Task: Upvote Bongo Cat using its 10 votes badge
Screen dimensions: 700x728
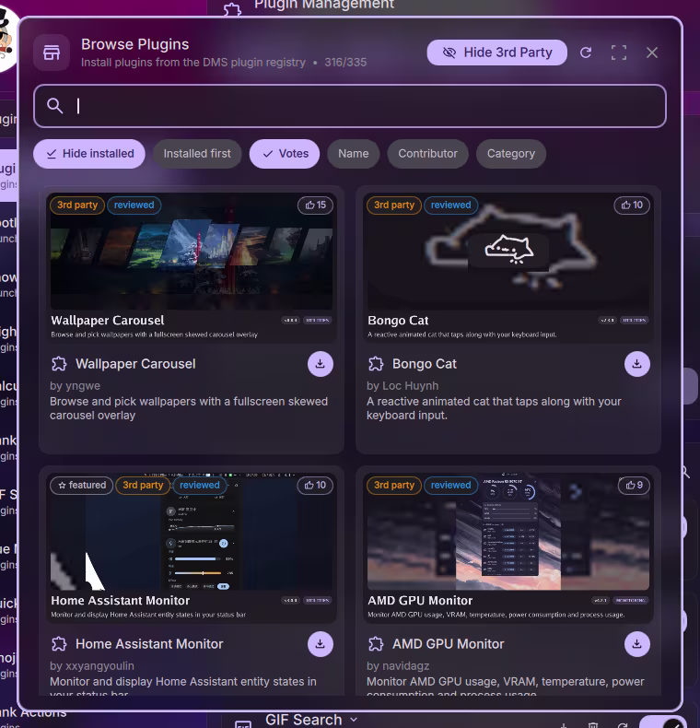Action: [x=632, y=205]
